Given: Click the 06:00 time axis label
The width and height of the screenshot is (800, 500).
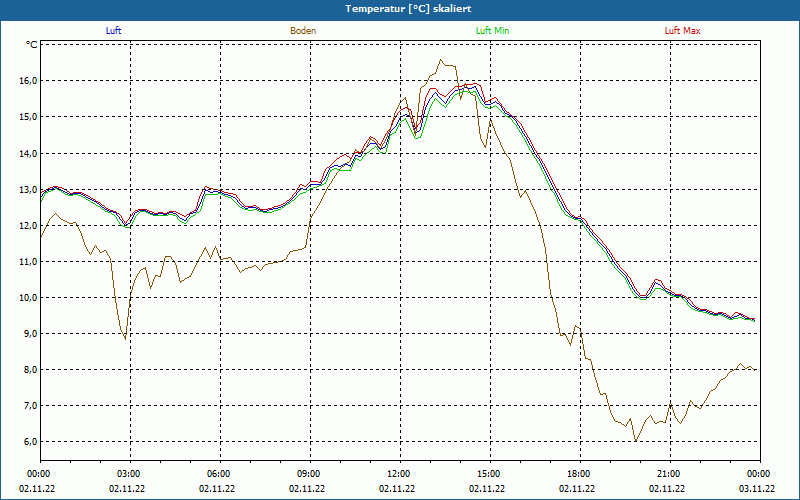Looking at the screenshot, I should [218, 474].
